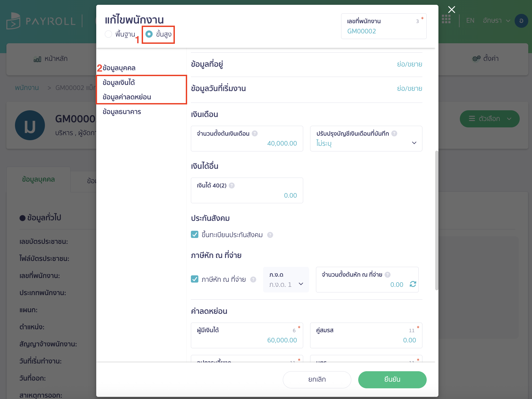This screenshot has width=532, height=399.
Task: Click the จำนวนตั้งต้นเงินเดือน input field
Action: [x=247, y=143]
